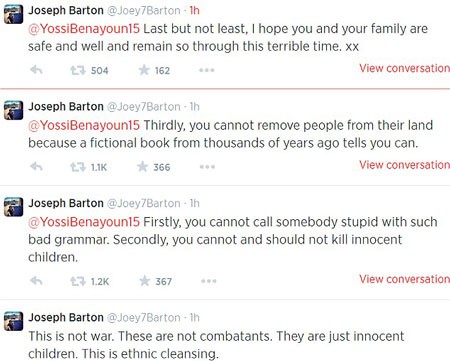This screenshot has width=450, height=361.
Task: Open Joseph Barton's avatar on first tweet
Action: pyautogui.click(x=13, y=14)
